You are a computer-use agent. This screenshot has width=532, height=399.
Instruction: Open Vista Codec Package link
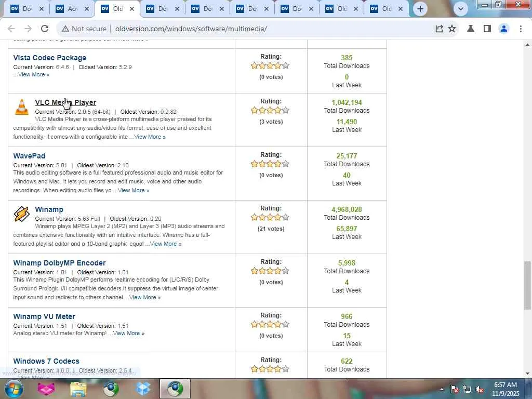49,58
